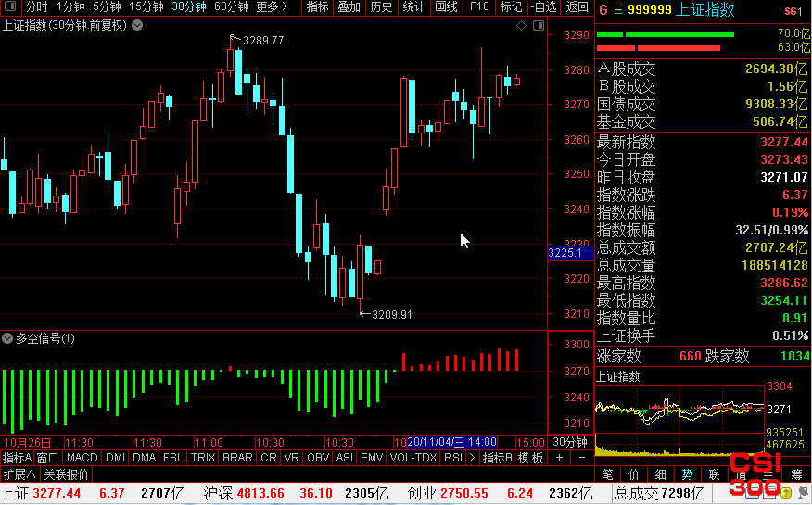The width and height of the screenshot is (812, 505).
Task: Select the 笔 tick tab
Action: [x=607, y=473]
